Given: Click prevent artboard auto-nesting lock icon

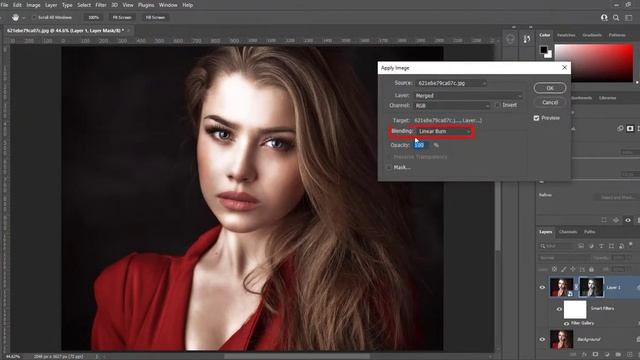Looking at the screenshot, I should [x=582, y=269].
